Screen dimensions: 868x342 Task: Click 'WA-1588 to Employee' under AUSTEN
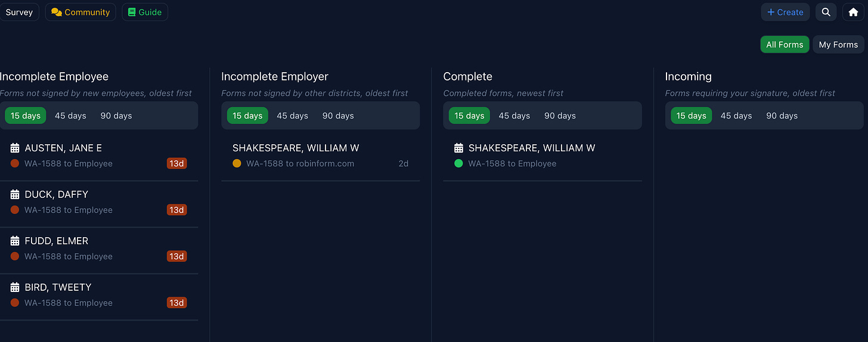[x=69, y=163]
